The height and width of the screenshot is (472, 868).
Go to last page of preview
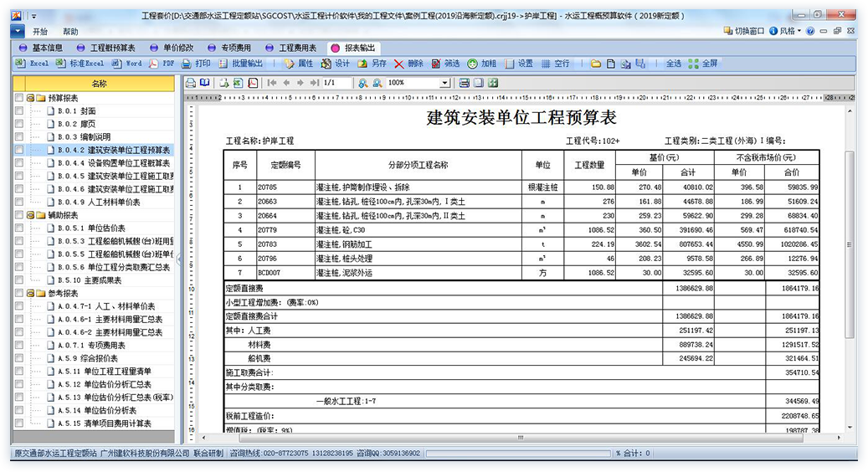coord(315,83)
